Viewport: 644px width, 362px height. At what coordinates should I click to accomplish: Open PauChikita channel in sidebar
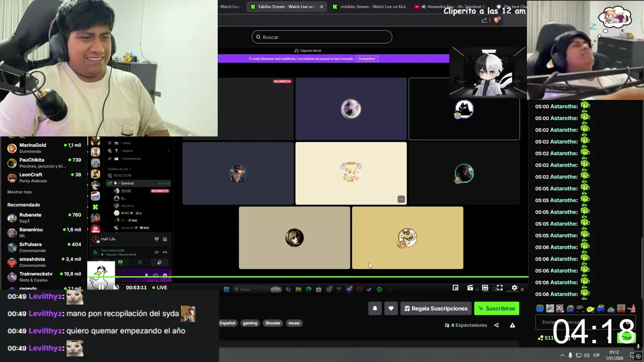(x=44, y=163)
